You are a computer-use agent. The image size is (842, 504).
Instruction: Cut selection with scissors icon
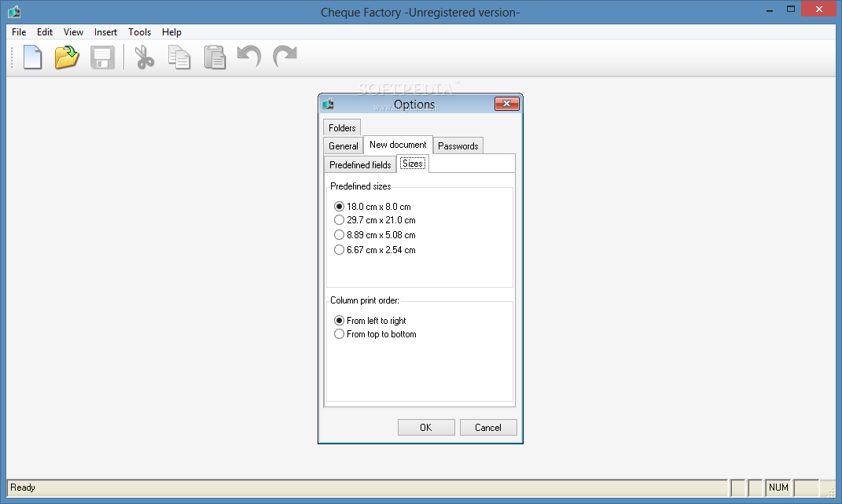(144, 57)
